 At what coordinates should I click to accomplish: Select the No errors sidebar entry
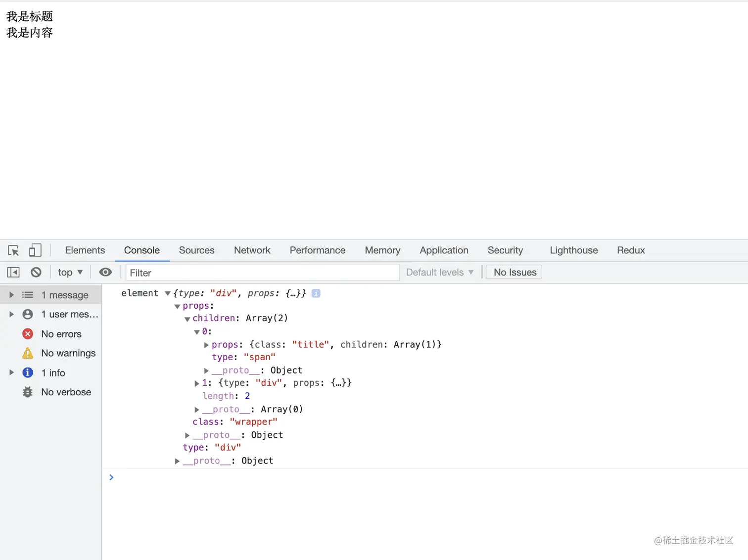point(51,334)
